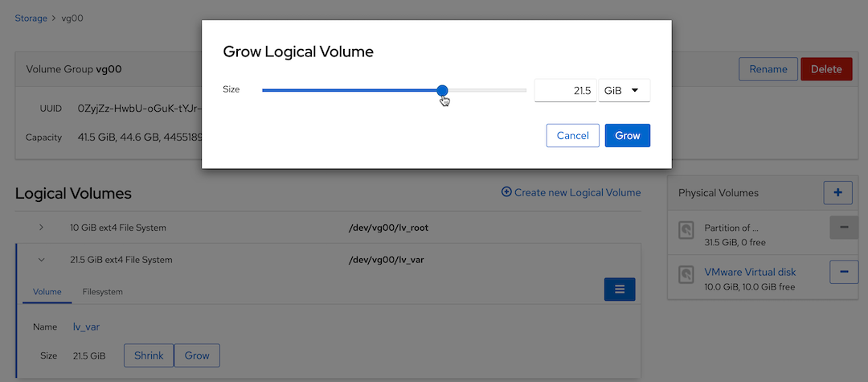Click plus icon for Create new Logical Volume
Screen dimensions: 868x382
506,192
